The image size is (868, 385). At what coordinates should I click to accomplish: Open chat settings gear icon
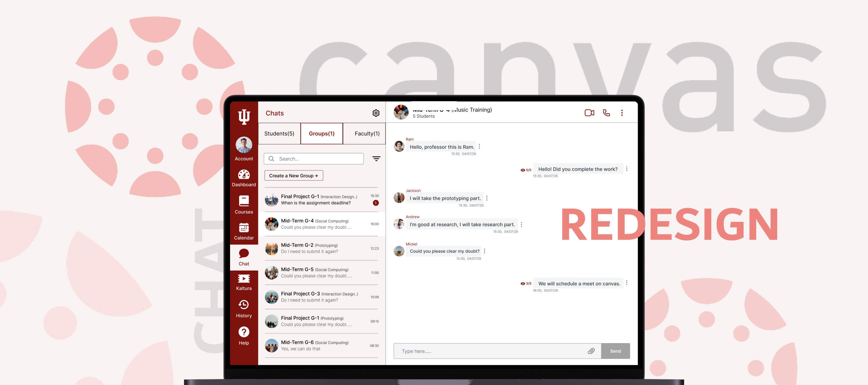376,113
